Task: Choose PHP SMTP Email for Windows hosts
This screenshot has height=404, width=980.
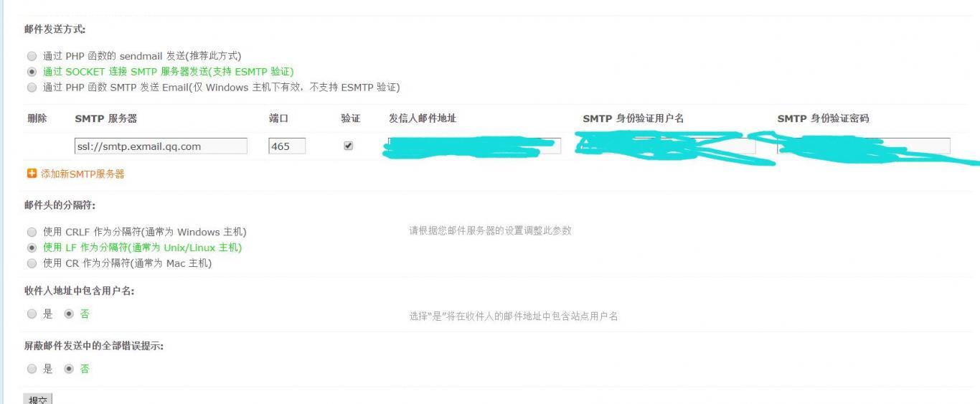Action: click(31, 88)
